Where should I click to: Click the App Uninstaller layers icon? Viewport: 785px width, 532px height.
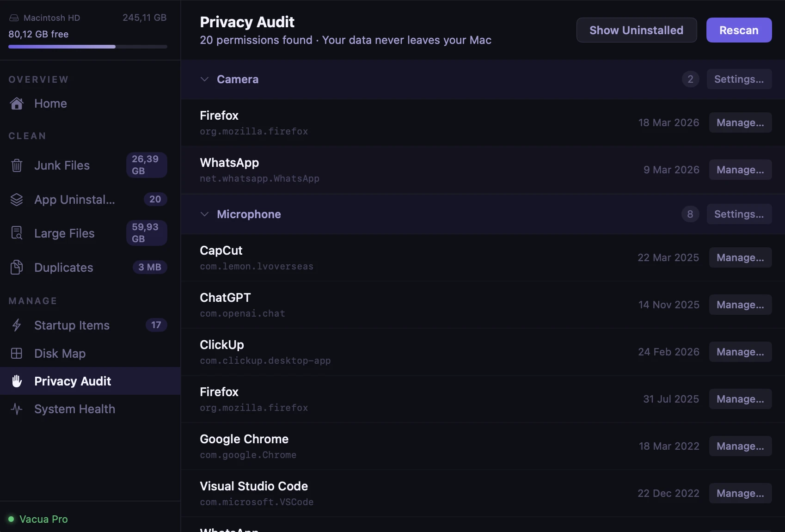[17, 200]
